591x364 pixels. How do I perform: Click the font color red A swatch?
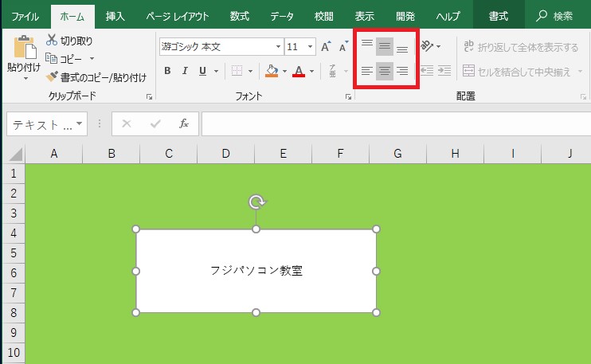pyautogui.click(x=299, y=71)
